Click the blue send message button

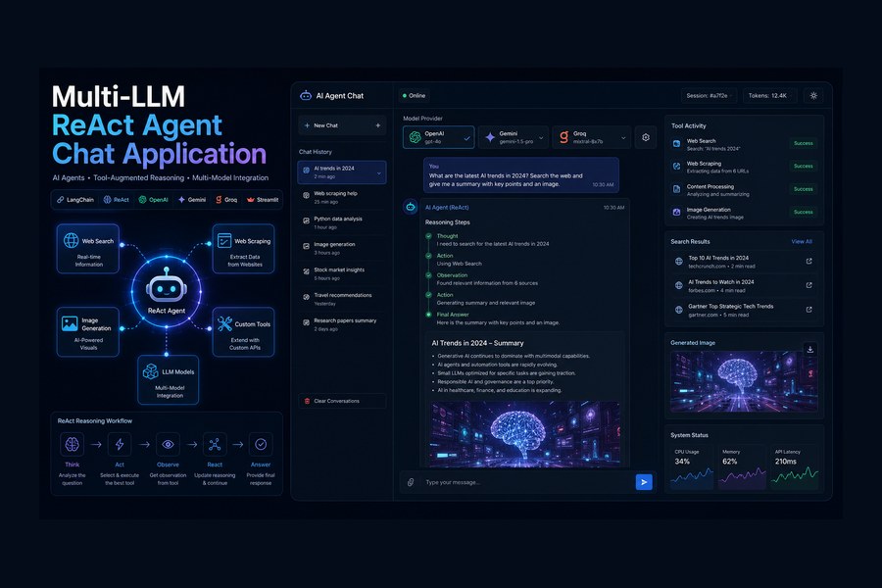click(x=644, y=482)
